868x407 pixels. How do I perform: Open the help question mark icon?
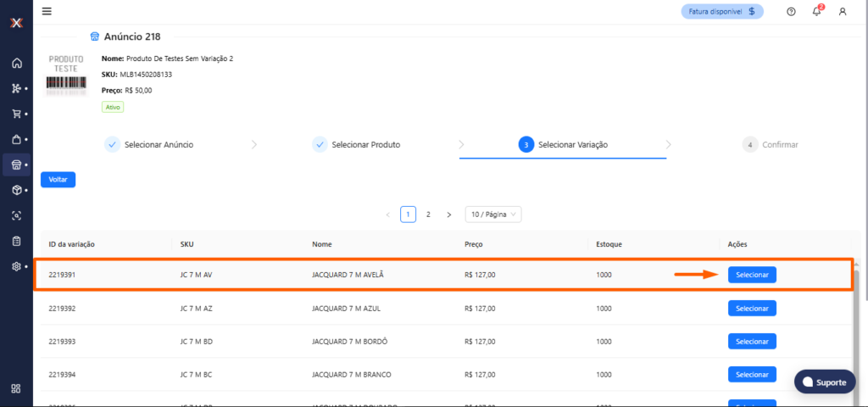click(791, 12)
